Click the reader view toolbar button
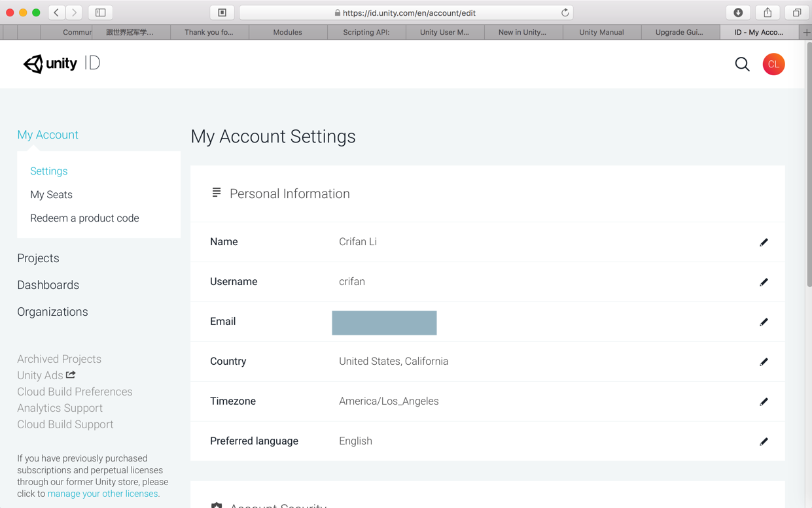The image size is (812, 508). (x=222, y=12)
